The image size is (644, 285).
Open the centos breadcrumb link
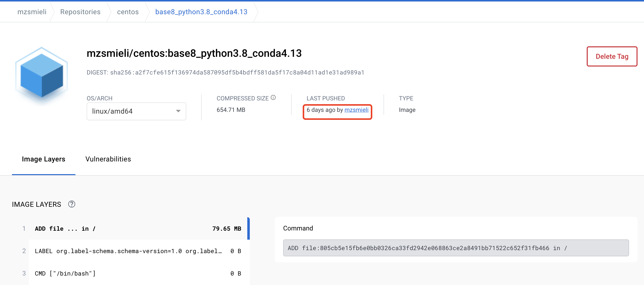tap(128, 12)
